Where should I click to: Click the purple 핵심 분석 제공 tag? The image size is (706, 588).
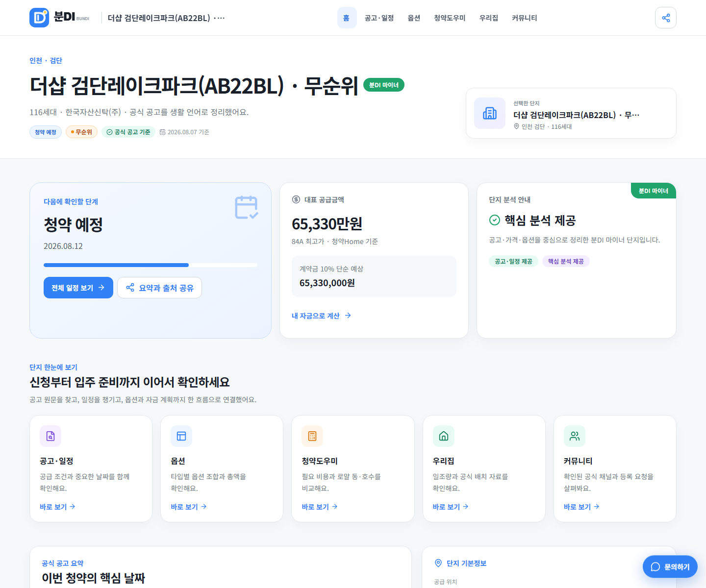click(566, 261)
